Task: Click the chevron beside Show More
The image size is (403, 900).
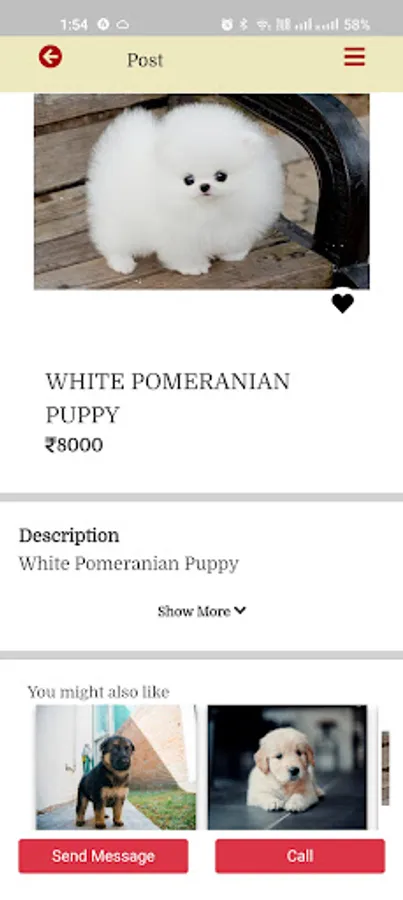Action: point(240,611)
